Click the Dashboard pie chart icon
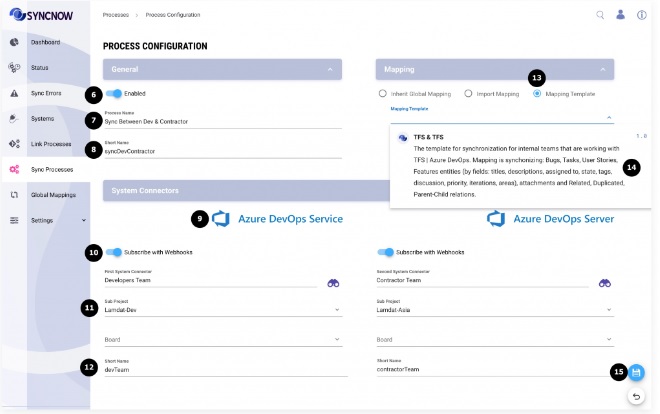The width and height of the screenshot is (660, 414). pyautogui.click(x=14, y=42)
